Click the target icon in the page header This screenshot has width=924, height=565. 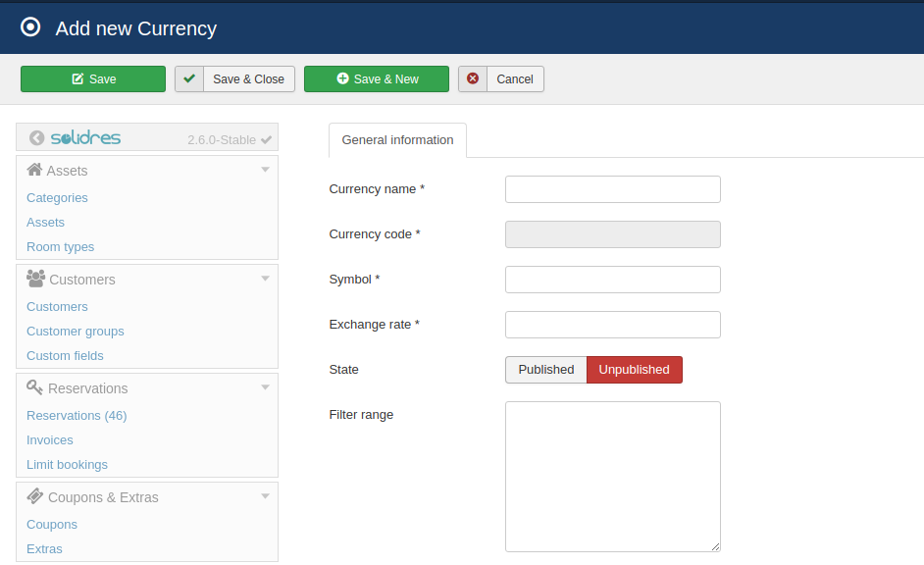pyautogui.click(x=31, y=27)
